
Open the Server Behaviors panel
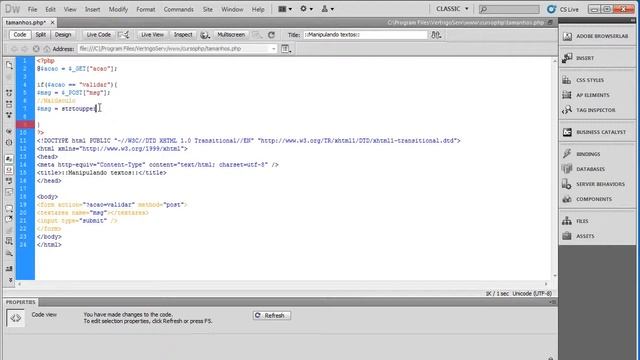pyautogui.click(x=597, y=184)
